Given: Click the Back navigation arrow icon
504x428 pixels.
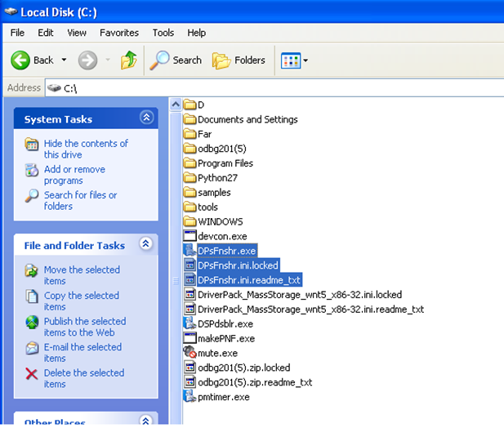Looking at the screenshot, I should (21, 60).
